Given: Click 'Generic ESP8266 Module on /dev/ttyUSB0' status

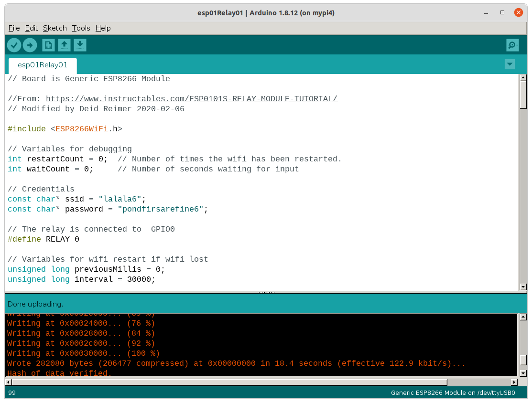Looking at the screenshot, I should (x=453, y=392).
